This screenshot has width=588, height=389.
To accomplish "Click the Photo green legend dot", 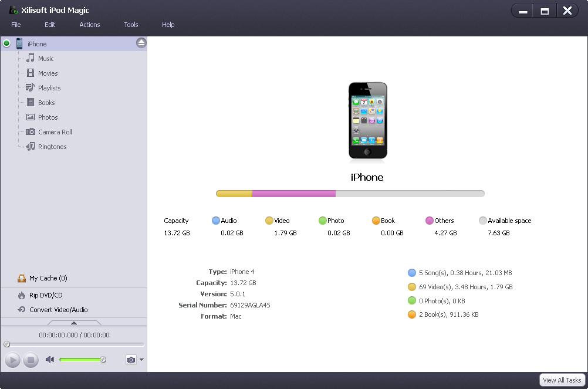I will tap(323, 221).
